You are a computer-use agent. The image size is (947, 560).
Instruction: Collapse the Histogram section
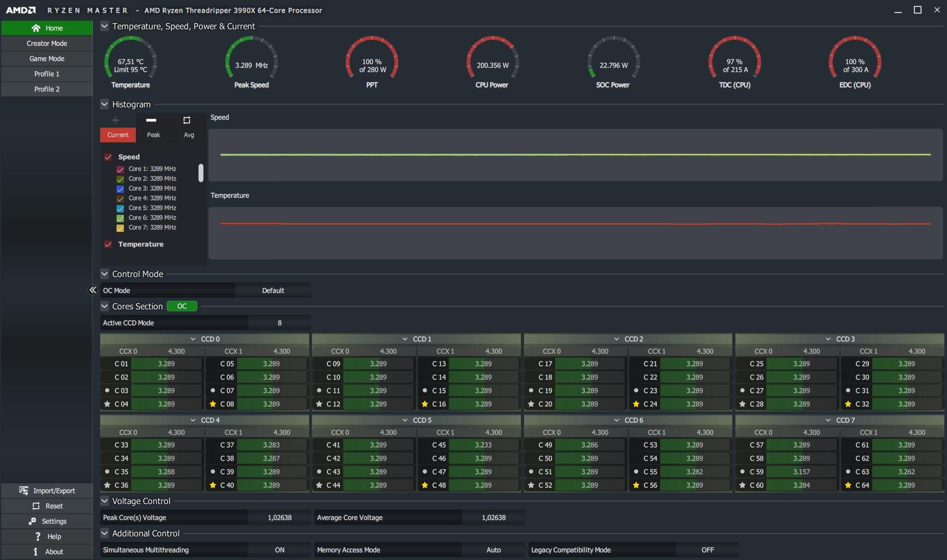105,104
